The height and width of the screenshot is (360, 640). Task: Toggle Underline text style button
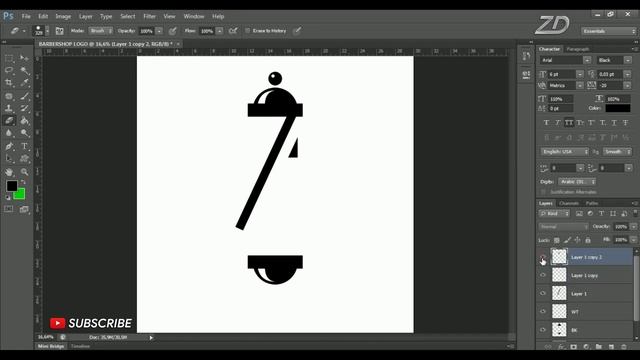tap(614, 122)
